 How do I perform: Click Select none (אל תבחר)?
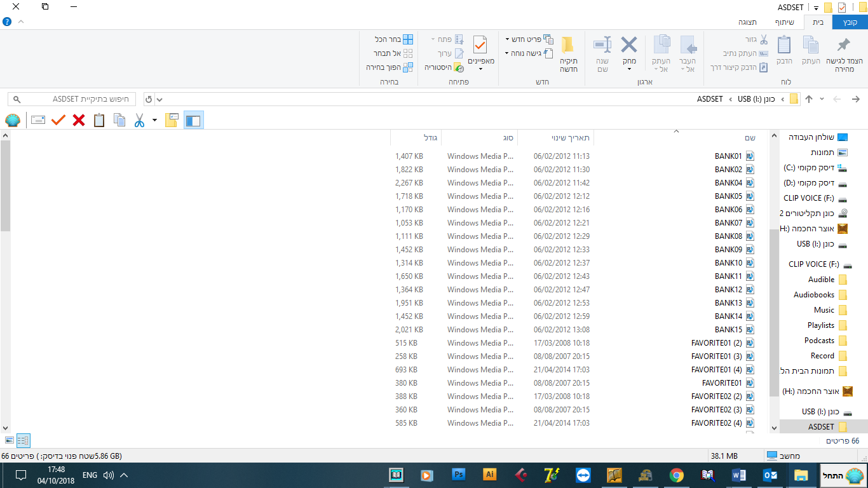click(393, 53)
